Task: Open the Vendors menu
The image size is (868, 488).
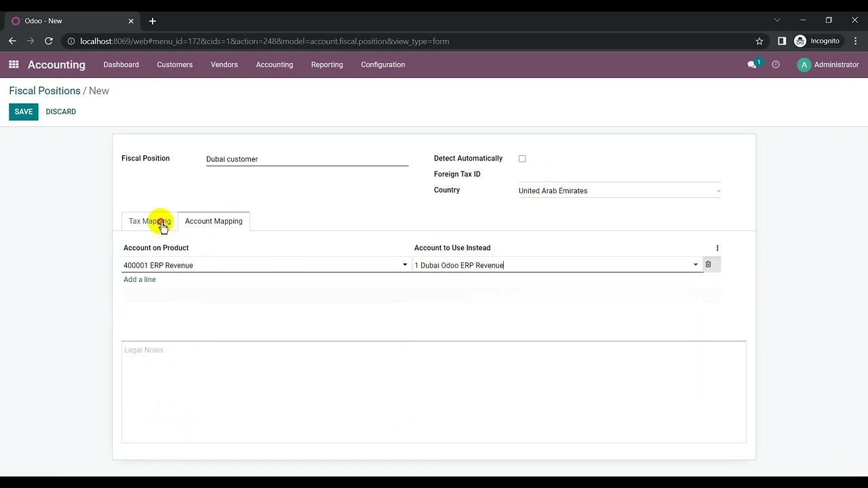Action: pyautogui.click(x=224, y=64)
